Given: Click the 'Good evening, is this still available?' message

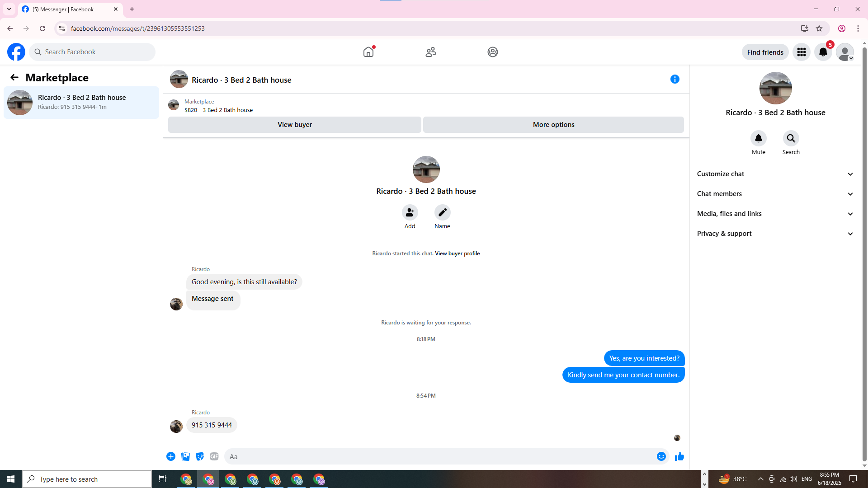Looking at the screenshot, I should pos(244,282).
